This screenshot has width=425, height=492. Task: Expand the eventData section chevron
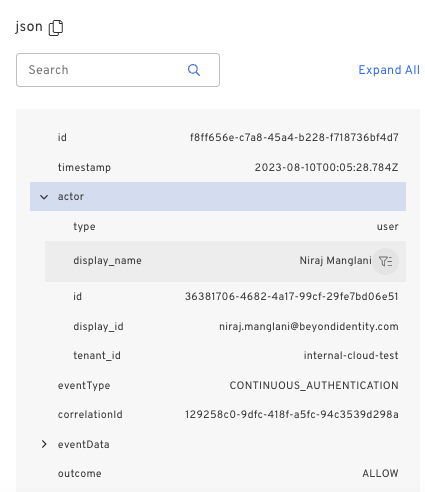[x=44, y=444]
